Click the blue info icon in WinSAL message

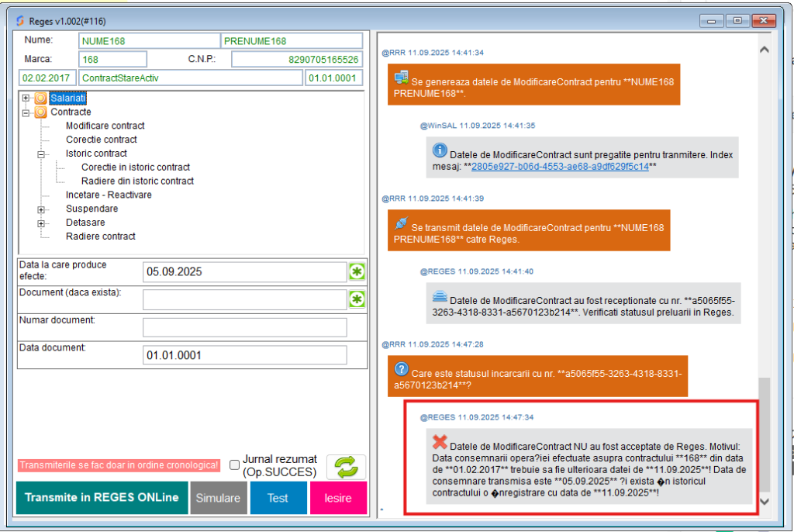click(440, 150)
